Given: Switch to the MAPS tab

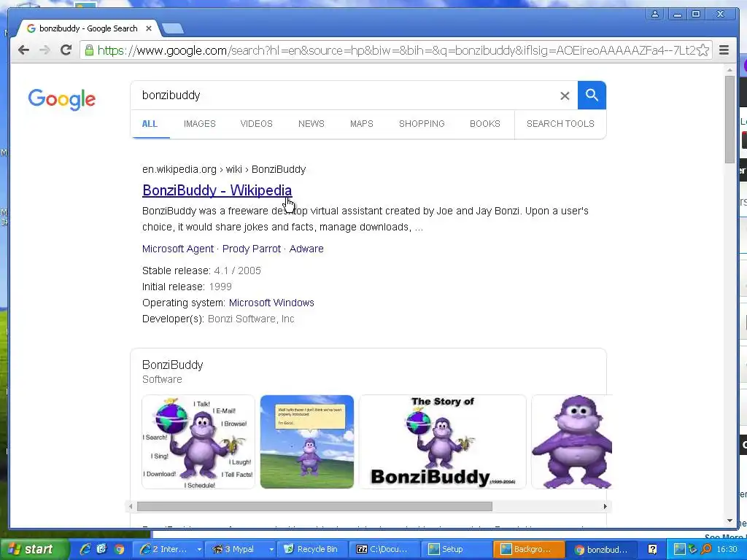Looking at the screenshot, I should [x=362, y=124].
